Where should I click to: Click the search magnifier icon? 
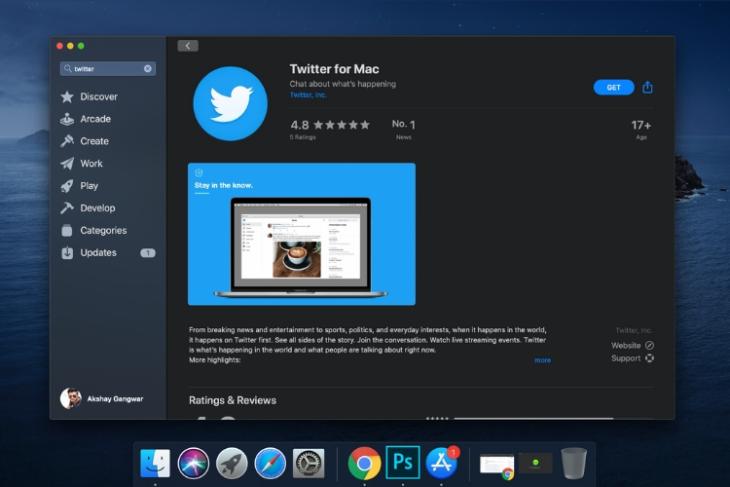(x=68, y=68)
